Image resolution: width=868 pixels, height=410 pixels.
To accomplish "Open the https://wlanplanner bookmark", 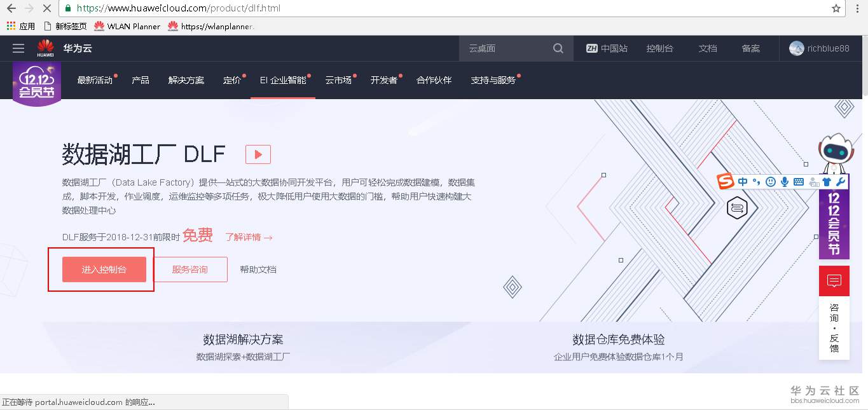I will point(211,26).
